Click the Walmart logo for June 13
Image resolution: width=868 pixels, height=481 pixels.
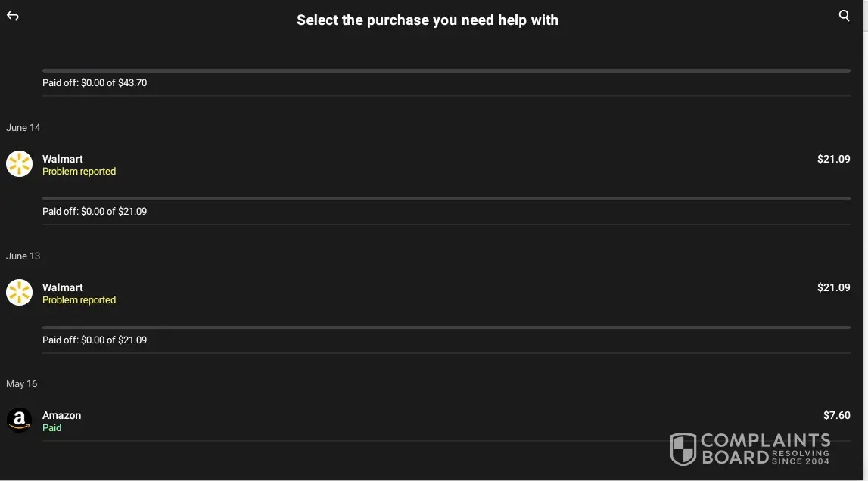coord(19,293)
